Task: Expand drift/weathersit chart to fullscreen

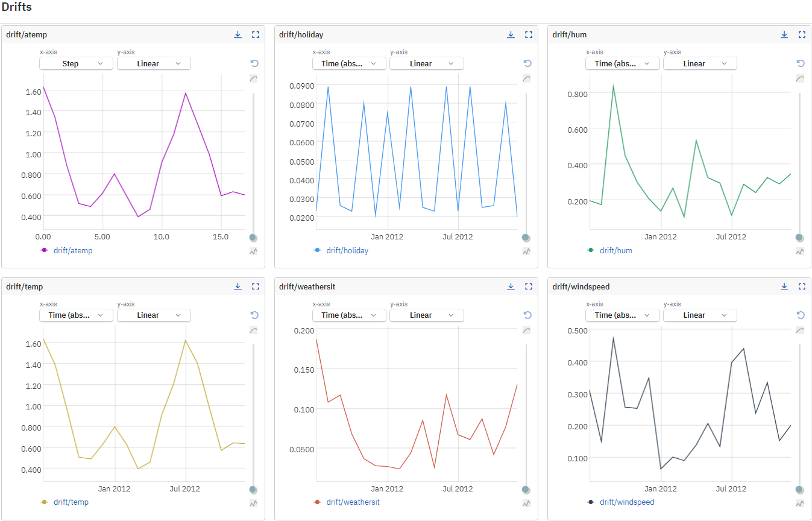Action: click(529, 286)
